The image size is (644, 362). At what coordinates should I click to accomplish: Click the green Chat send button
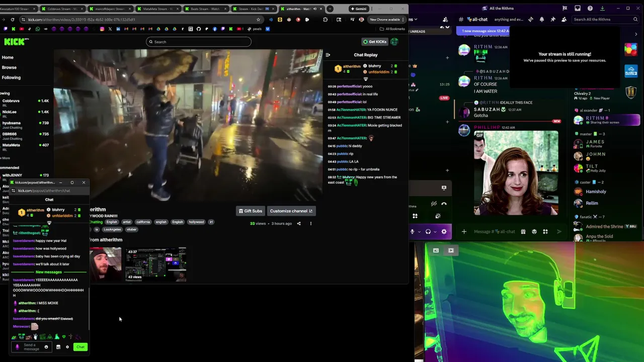(80, 347)
